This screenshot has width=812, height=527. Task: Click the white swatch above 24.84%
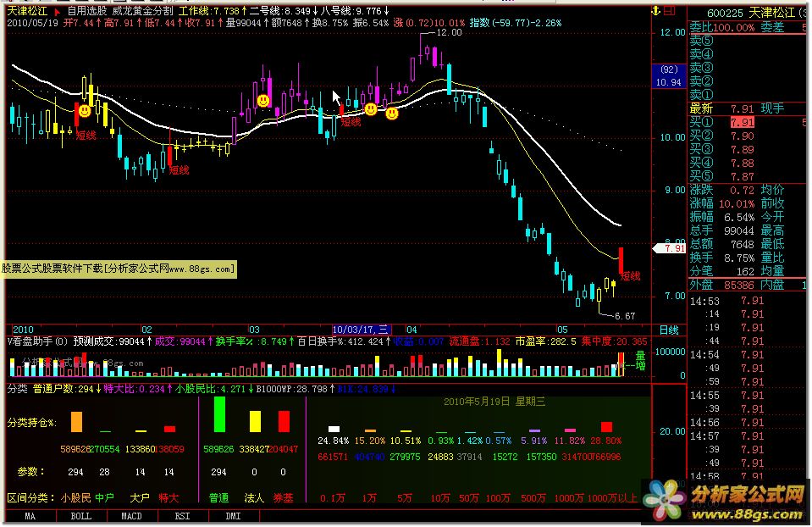[x=334, y=429]
